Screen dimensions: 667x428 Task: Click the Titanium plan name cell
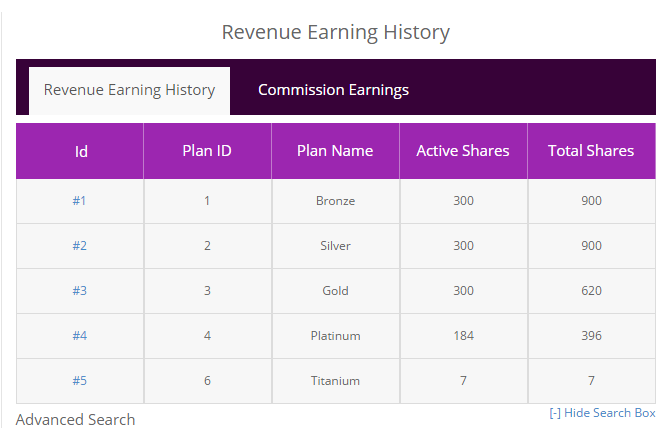pyautogui.click(x=335, y=381)
